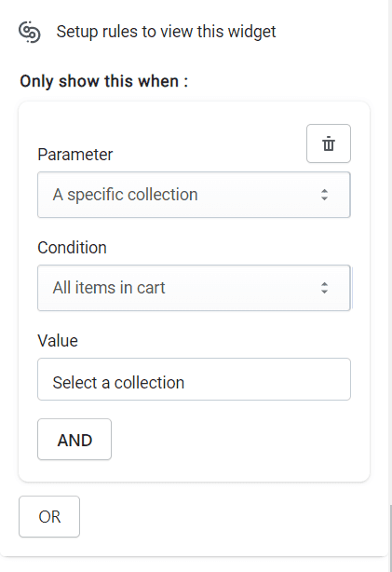Click the Condition dropdown up-down arrows

click(324, 288)
